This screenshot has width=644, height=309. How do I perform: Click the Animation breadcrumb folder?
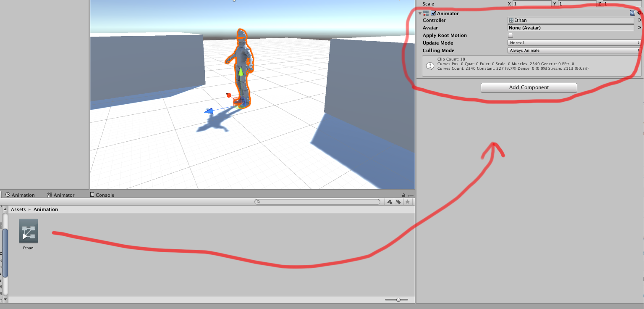(x=46, y=209)
